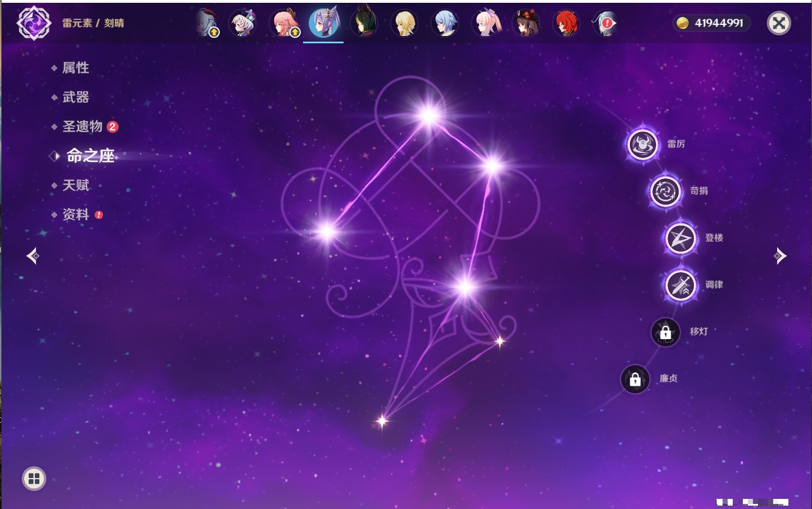
Task: Select the dark green-haired character portrait
Action: pyautogui.click(x=364, y=23)
